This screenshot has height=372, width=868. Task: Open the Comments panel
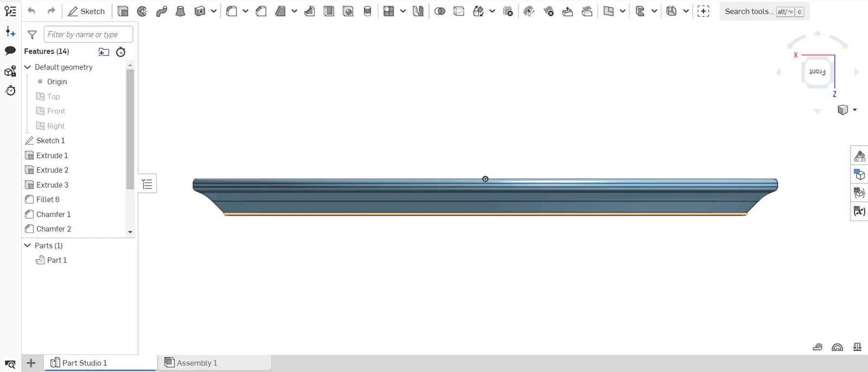(10, 51)
